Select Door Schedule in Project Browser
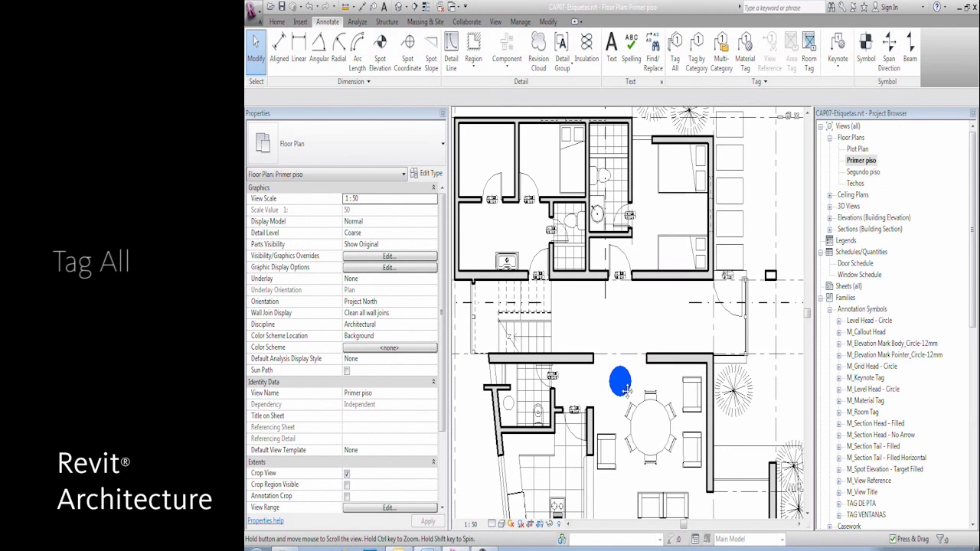The width and height of the screenshot is (980, 551). click(x=854, y=263)
